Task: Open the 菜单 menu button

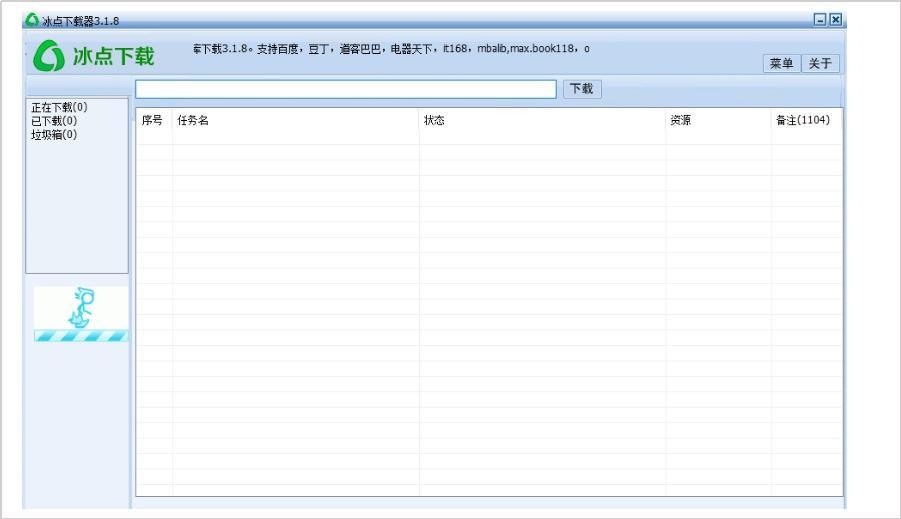Action: pyautogui.click(x=781, y=63)
